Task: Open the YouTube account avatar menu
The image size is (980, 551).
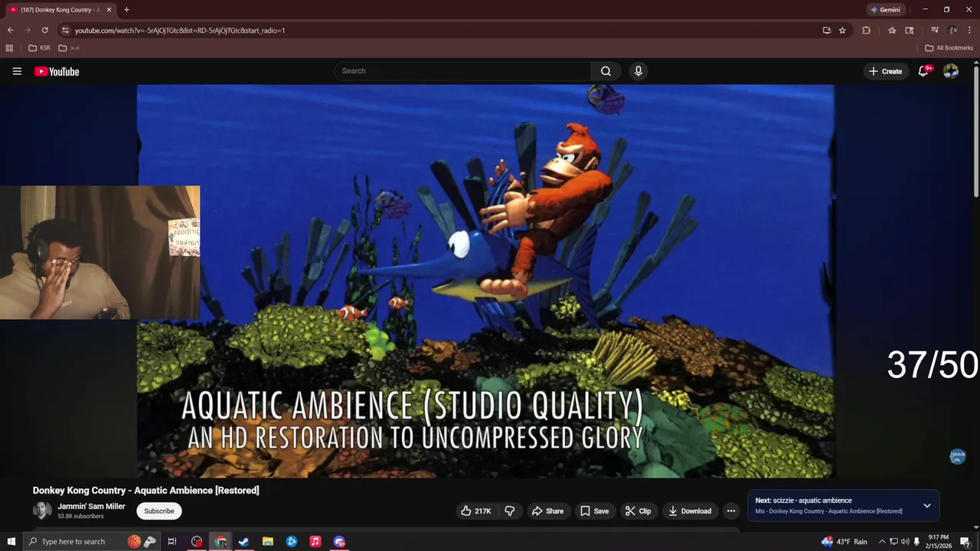Action: 951,71
